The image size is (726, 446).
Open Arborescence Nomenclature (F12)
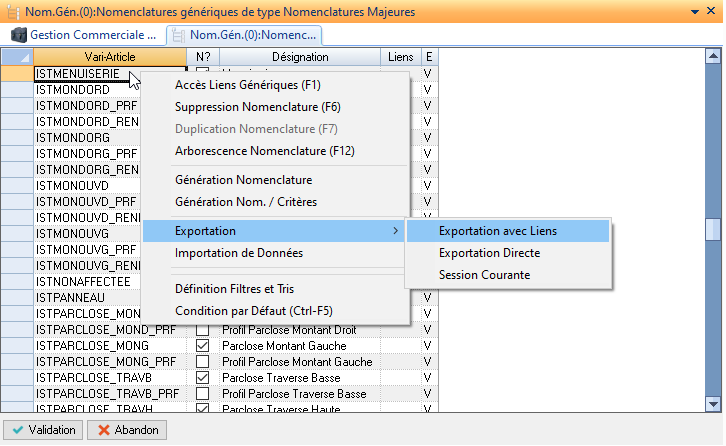pyautogui.click(x=264, y=151)
